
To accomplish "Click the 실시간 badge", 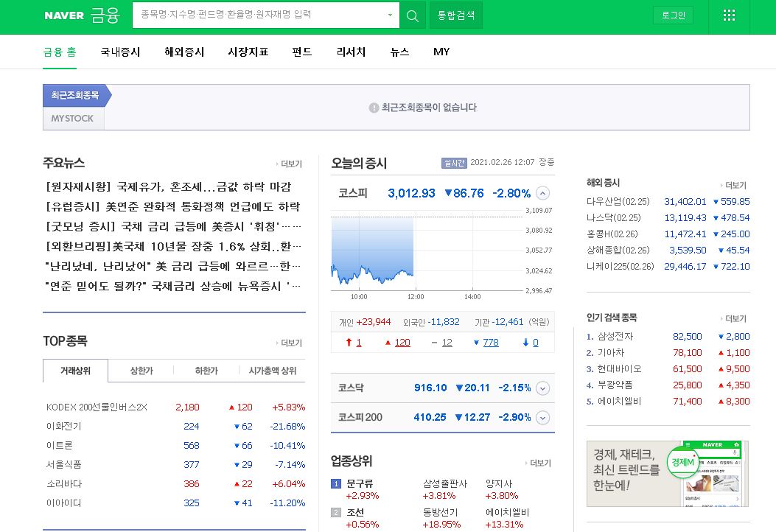I will 454,163.
